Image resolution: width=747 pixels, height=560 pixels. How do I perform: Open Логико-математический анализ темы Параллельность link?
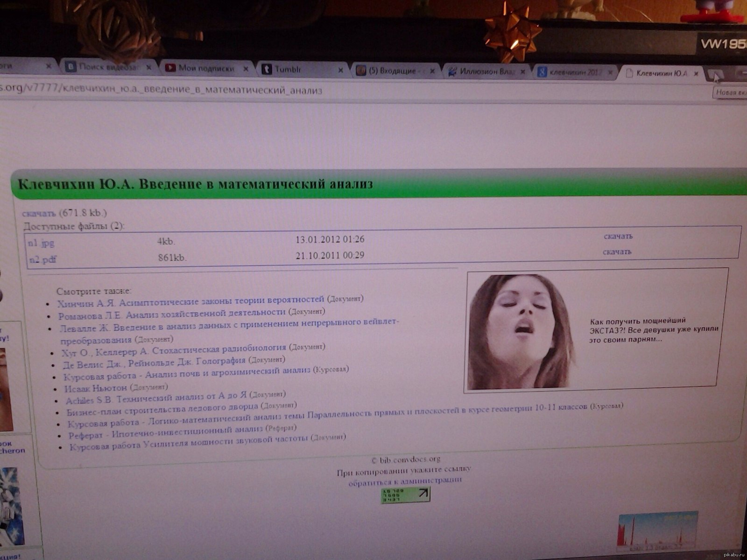(327, 414)
